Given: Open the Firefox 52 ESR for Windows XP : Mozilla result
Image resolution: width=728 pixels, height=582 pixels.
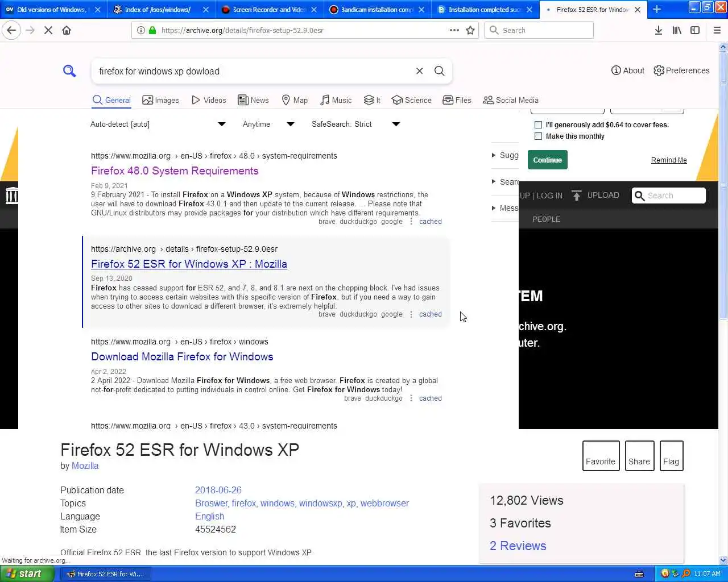Looking at the screenshot, I should (189, 264).
